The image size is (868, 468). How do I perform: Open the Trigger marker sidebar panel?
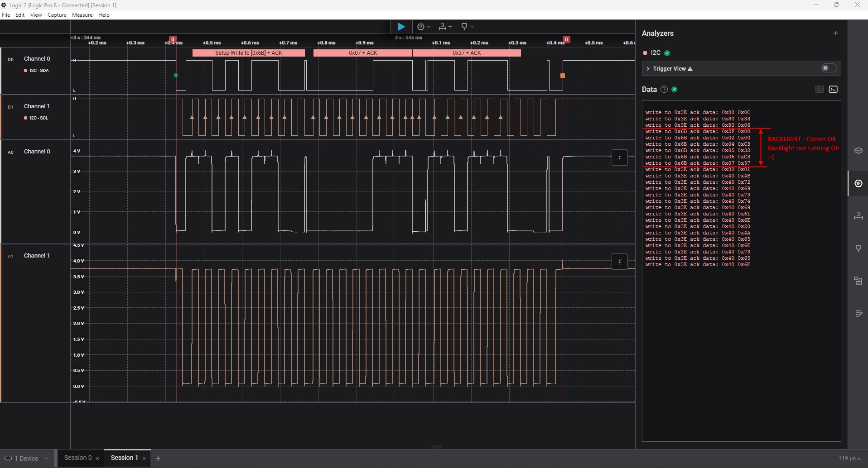(858, 248)
